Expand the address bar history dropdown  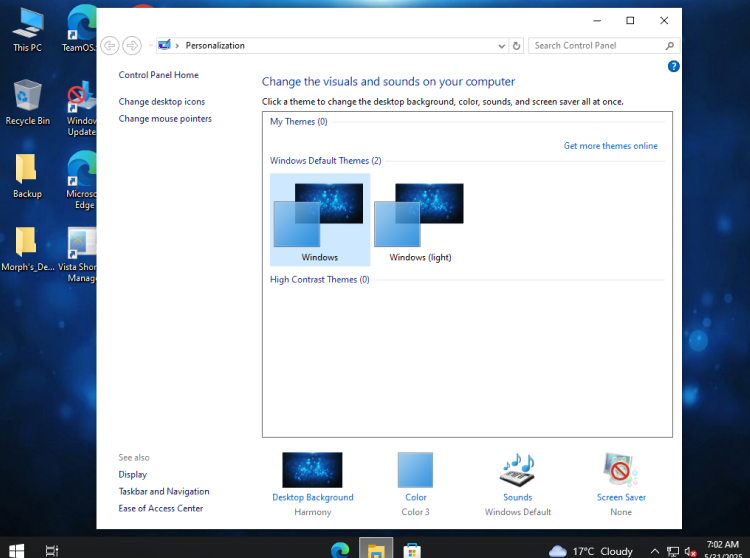(501, 46)
